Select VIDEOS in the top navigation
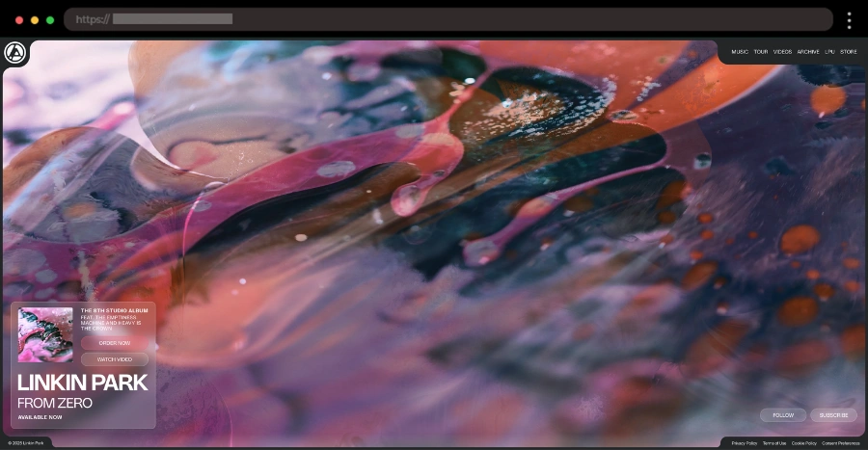 (x=782, y=52)
